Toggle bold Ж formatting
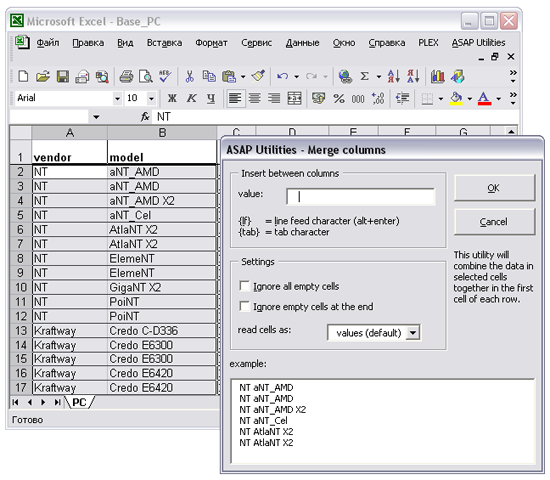The image size is (550, 480). click(x=172, y=98)
